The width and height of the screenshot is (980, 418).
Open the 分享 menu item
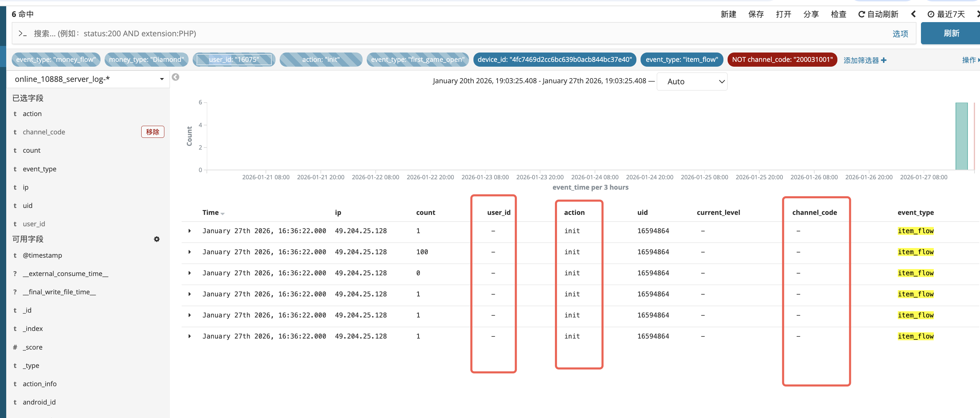click(x=811, y=14)
